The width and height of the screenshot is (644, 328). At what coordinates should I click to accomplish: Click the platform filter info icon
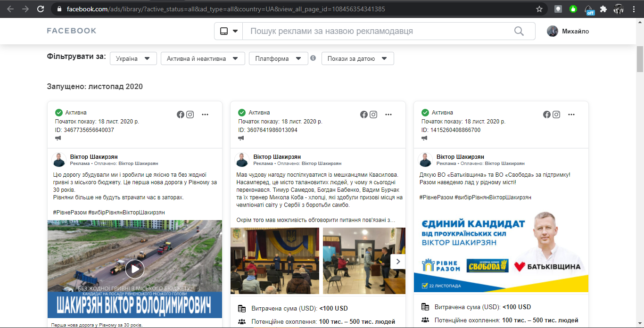pos(313,58)
